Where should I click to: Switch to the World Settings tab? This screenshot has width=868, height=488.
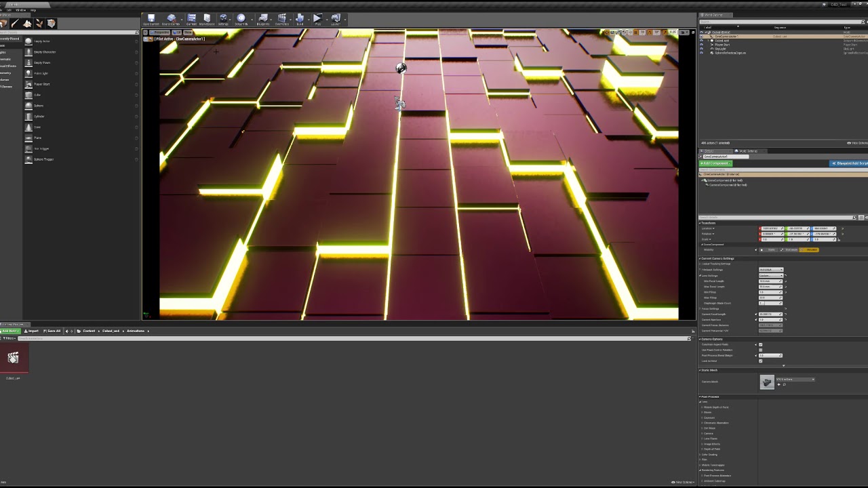tap(747, 150)
